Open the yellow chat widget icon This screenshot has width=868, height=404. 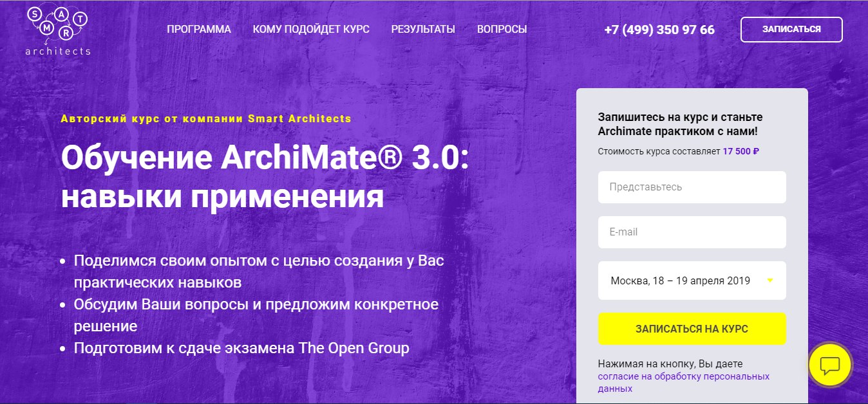[830, 365]
